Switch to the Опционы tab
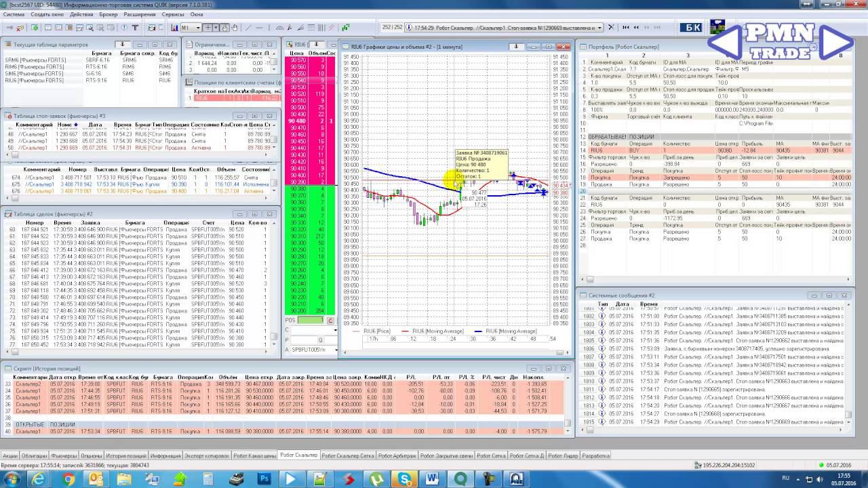 click(92, 456)
